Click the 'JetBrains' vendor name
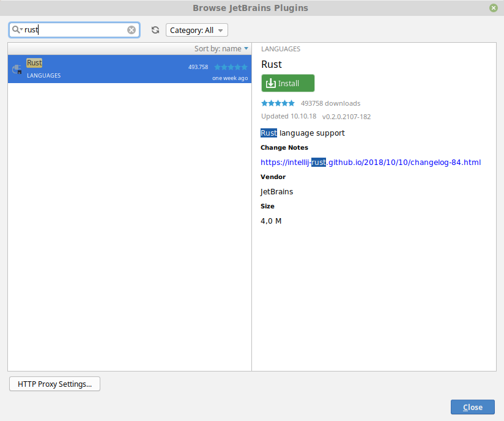 (x=276, y=192)
